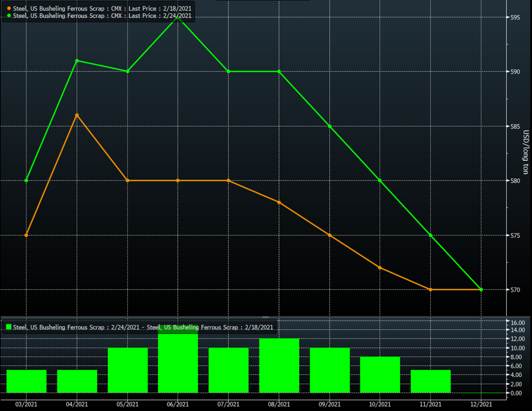Click the USD/long ton axis title
Viewport: 532px width, 411px height.
526,152
